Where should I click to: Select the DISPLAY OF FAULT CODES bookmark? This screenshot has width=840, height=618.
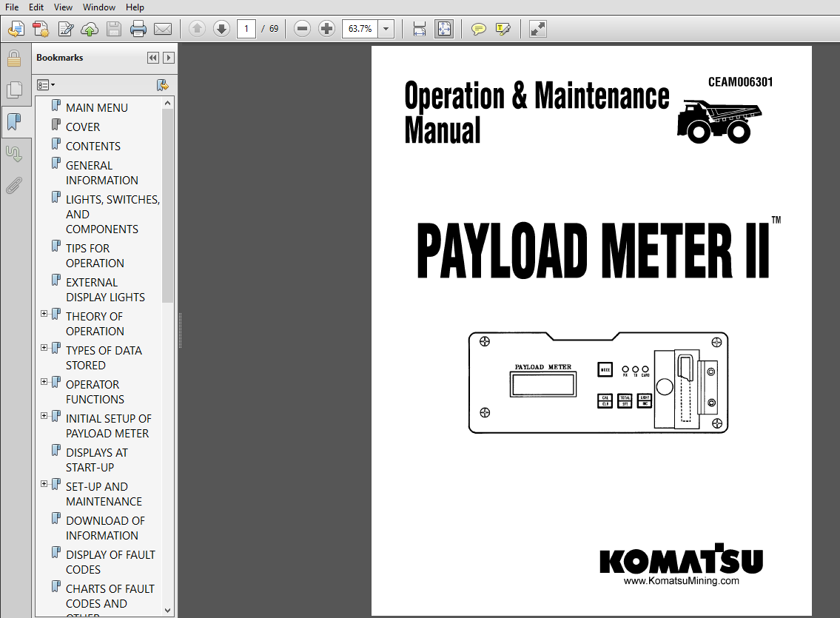coord(110,562)
